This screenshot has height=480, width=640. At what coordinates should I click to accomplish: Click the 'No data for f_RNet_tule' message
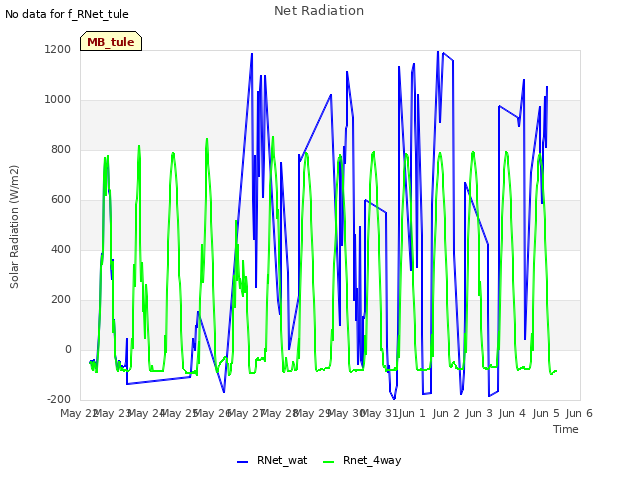tap(67, 14)
